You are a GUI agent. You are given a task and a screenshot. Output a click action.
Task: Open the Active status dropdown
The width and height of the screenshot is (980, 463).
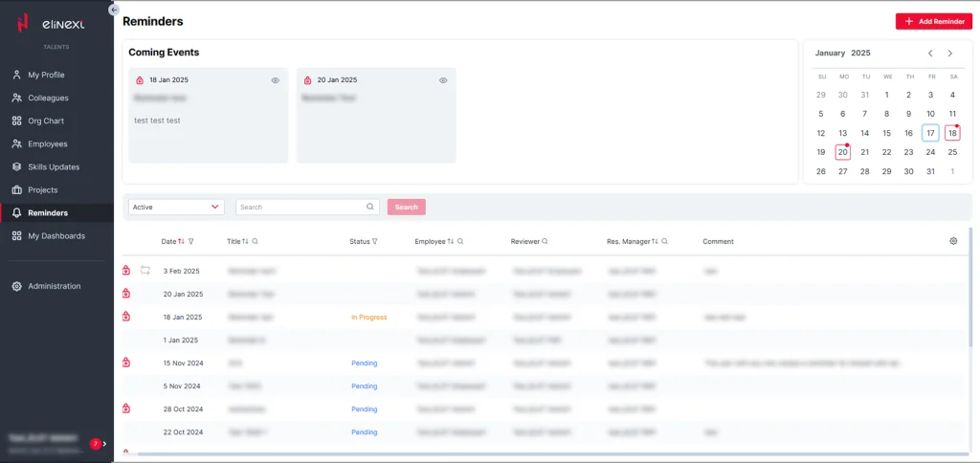coord(176,207)
